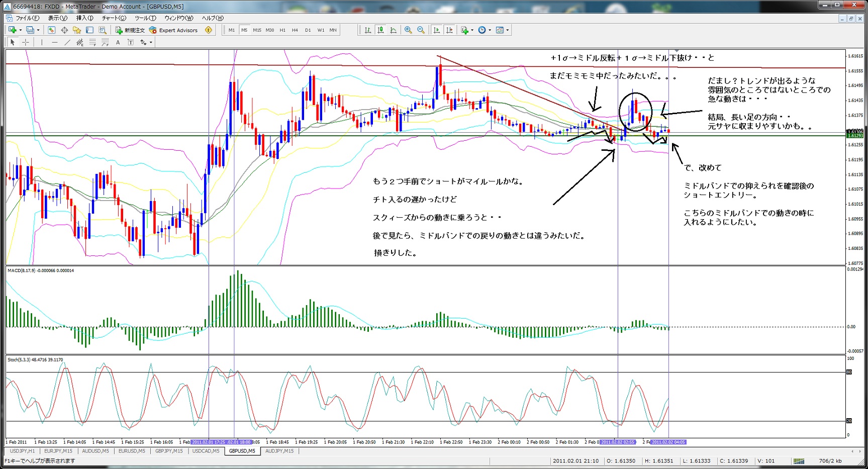Expand the periodicity dropdown arrow
Image resolution: width=868 pixels, height=469 pixels.
click(x=490, y=30)
